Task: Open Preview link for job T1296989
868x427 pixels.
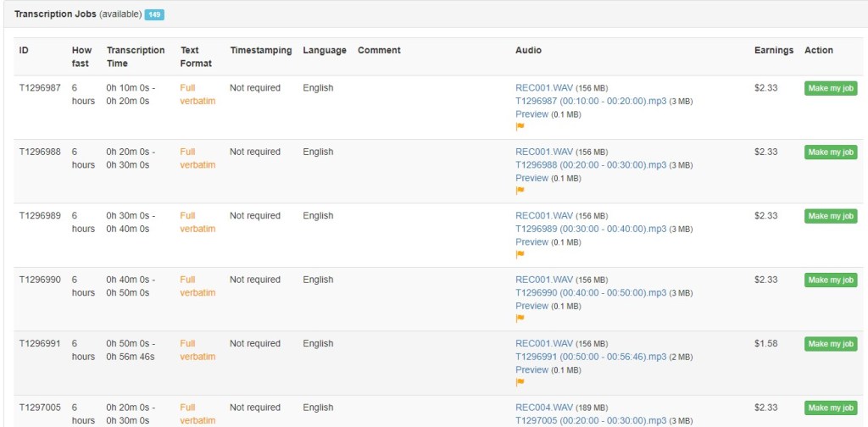Action: (x=532, y=241)
